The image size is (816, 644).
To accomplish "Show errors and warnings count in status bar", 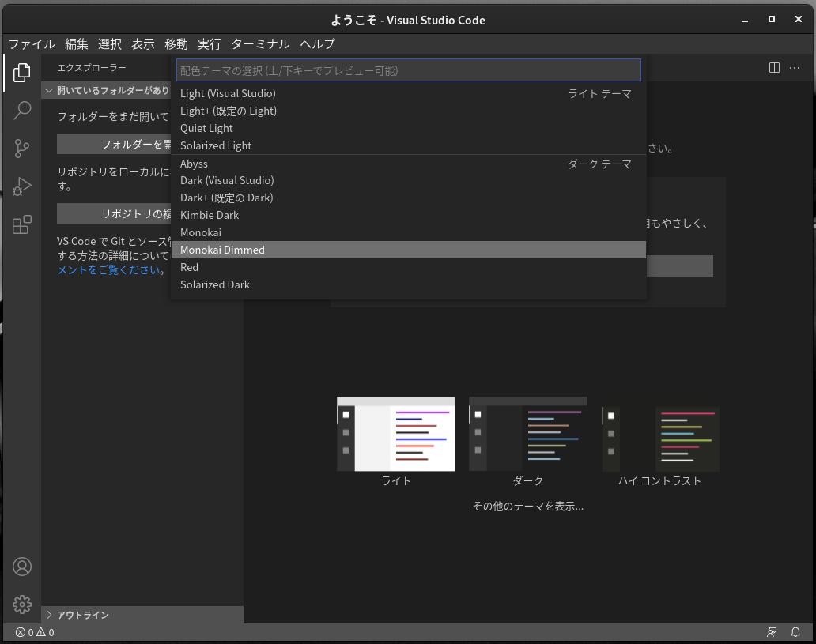I will click(34, 632).
